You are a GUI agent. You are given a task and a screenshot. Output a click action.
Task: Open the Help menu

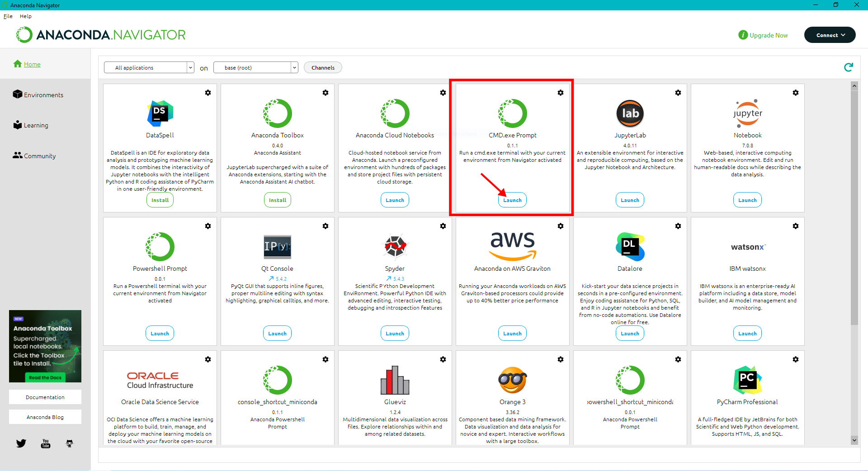[26, 16]
